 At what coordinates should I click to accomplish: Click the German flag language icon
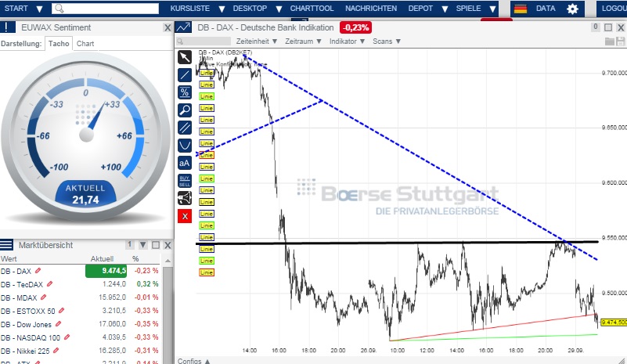[521, 9]
